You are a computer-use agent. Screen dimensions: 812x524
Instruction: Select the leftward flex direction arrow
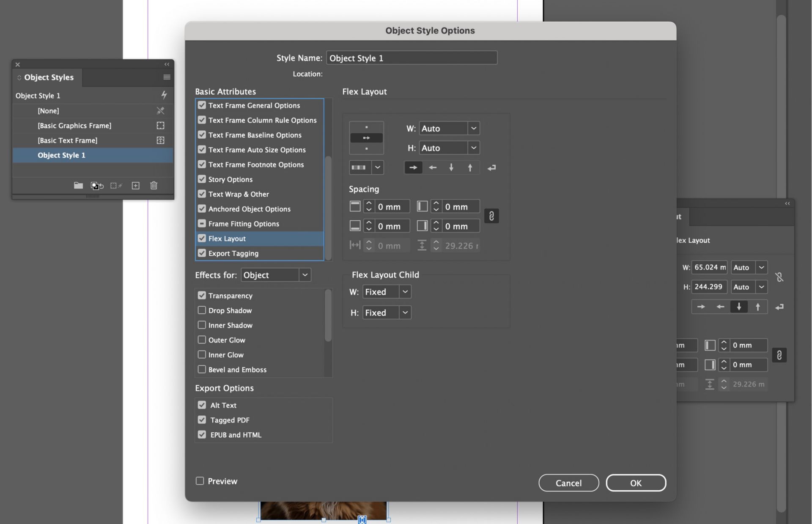coord(432,167)
